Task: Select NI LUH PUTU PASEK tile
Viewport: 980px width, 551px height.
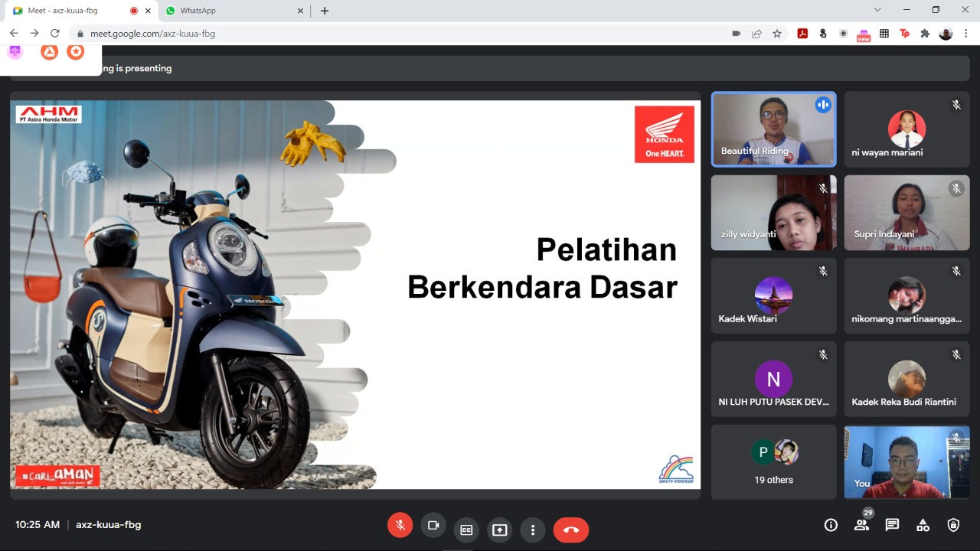Action: tap(773, 379)
